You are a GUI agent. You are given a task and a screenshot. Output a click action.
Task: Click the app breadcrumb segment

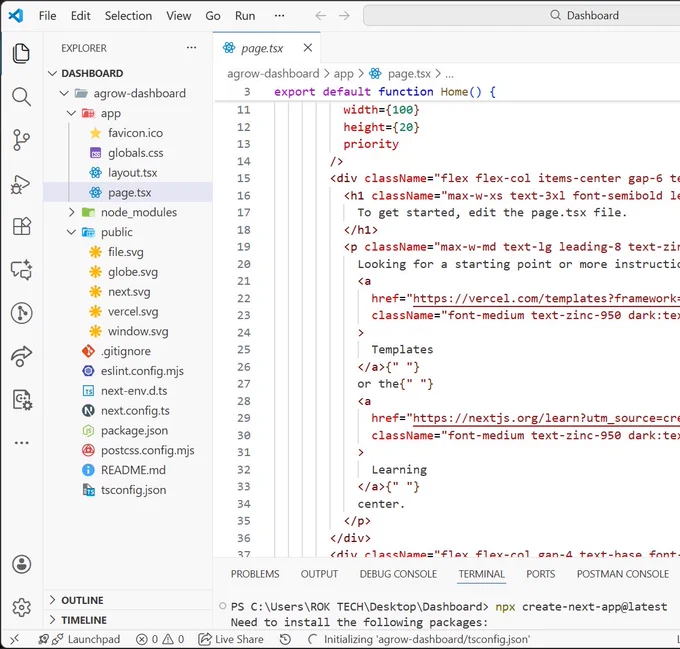point(344,74)
